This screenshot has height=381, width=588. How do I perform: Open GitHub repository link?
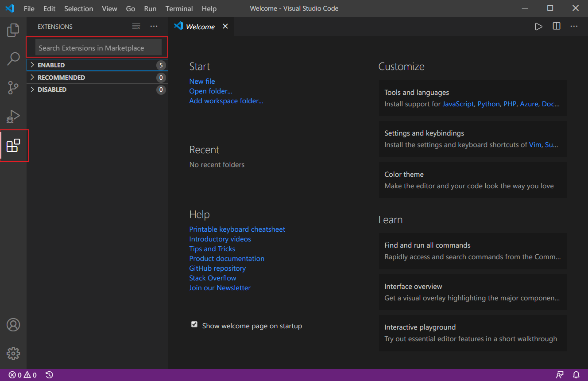[x=217, y=268]
